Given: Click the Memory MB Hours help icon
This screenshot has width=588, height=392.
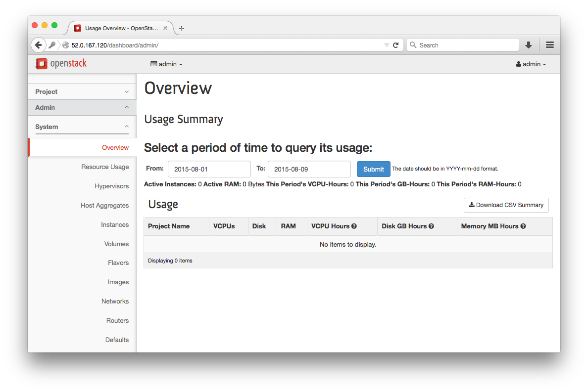Looking at the screenshot, I should click(x=523, y=226).
